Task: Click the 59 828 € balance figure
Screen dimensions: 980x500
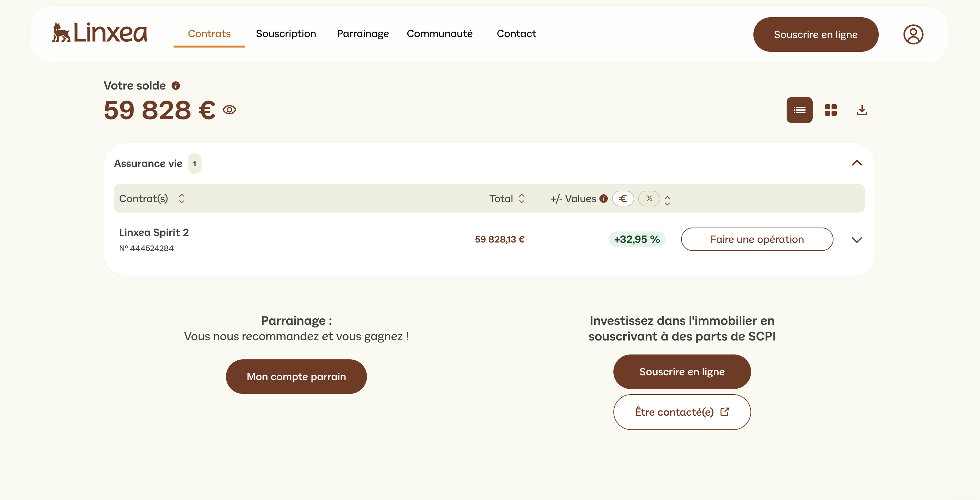Action: point(160,110)
